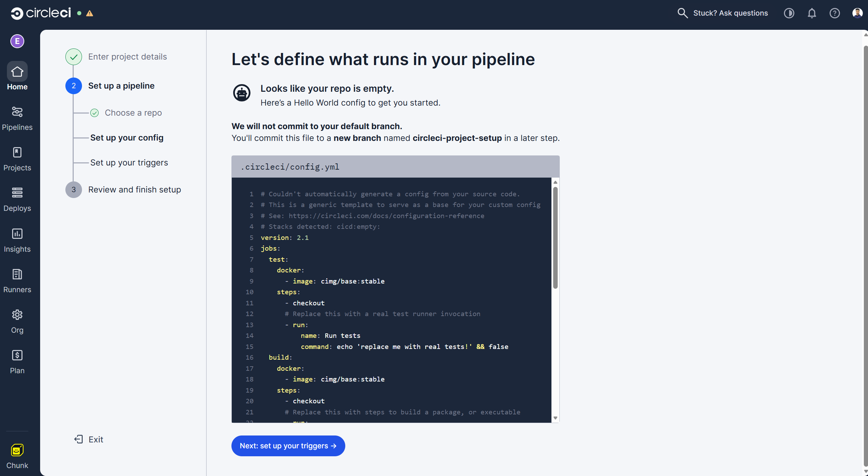This screenshot has height=476, width=868.
Task: Click 'We will not commit to your default branch.'
Action: tap(317, 126)
